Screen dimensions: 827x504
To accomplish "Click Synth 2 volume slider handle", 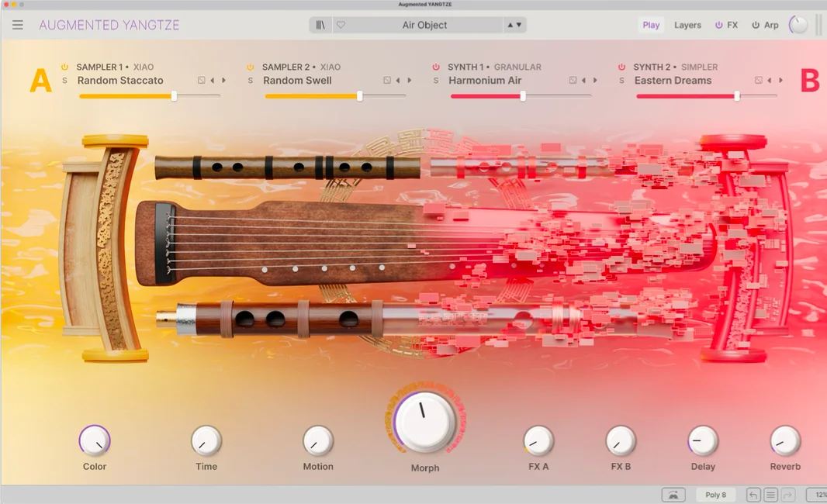I will coord(737,96).
